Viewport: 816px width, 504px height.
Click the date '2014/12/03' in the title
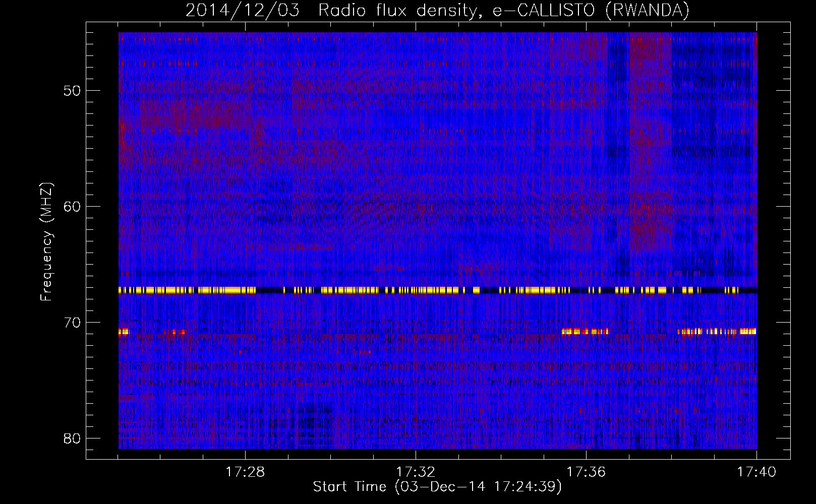pos(243,11)
